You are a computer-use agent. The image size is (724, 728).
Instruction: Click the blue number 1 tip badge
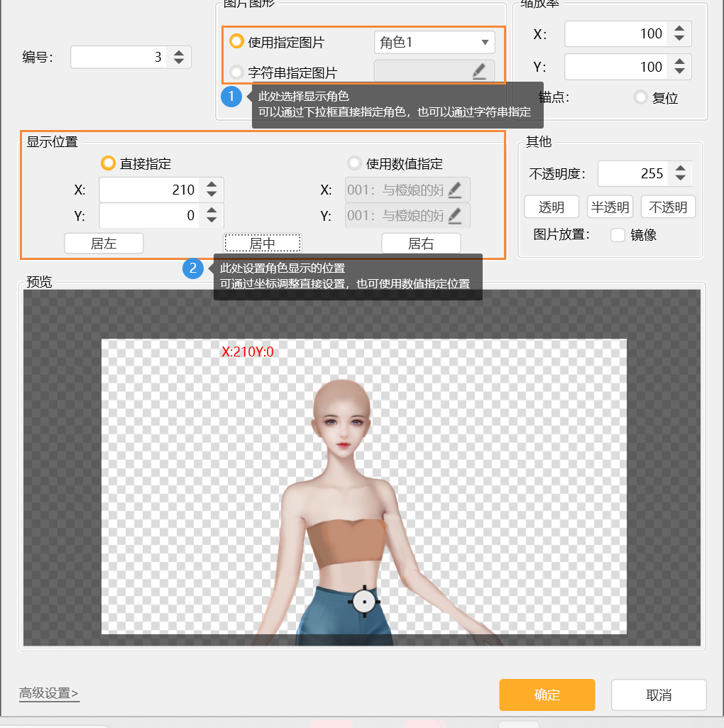click(x=231, y=96)
